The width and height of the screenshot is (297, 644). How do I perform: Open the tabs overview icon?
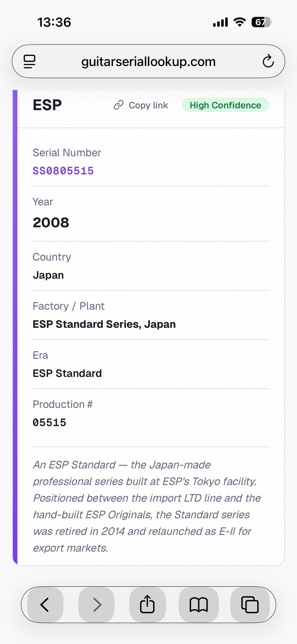tap(250, 604)
